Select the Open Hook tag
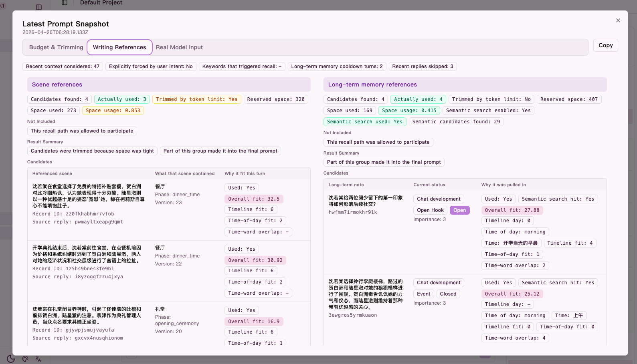Screen dimensions: 637x364 click(x=430, y=210)
